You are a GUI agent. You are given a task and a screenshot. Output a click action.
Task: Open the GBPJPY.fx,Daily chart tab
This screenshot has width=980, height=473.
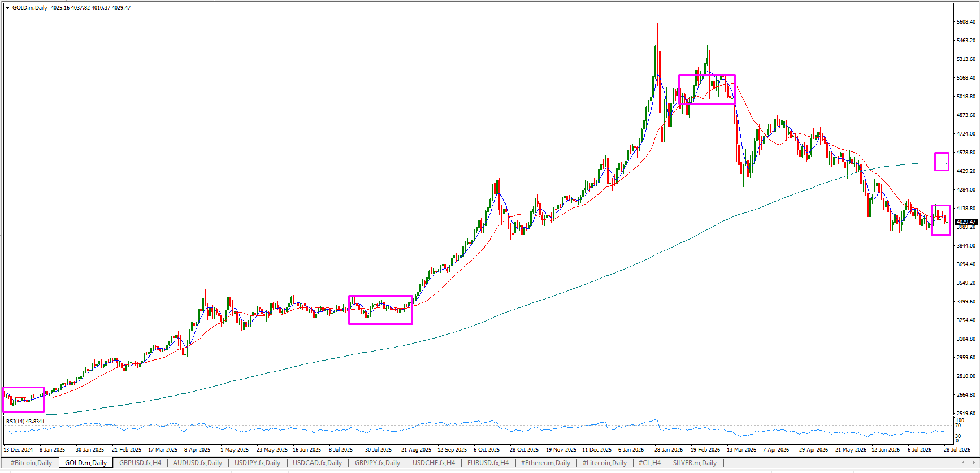(x=378, y=463)
